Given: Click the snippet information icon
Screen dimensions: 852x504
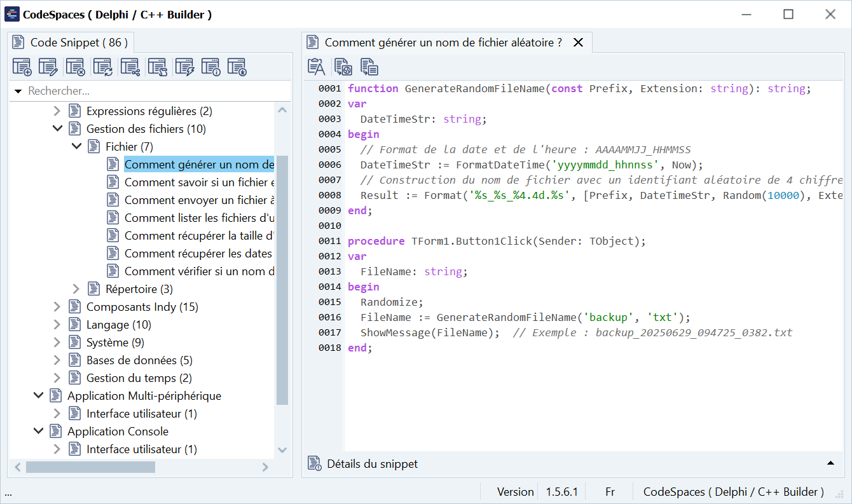Looking at the screenshot, I should [x=210, y=67].
